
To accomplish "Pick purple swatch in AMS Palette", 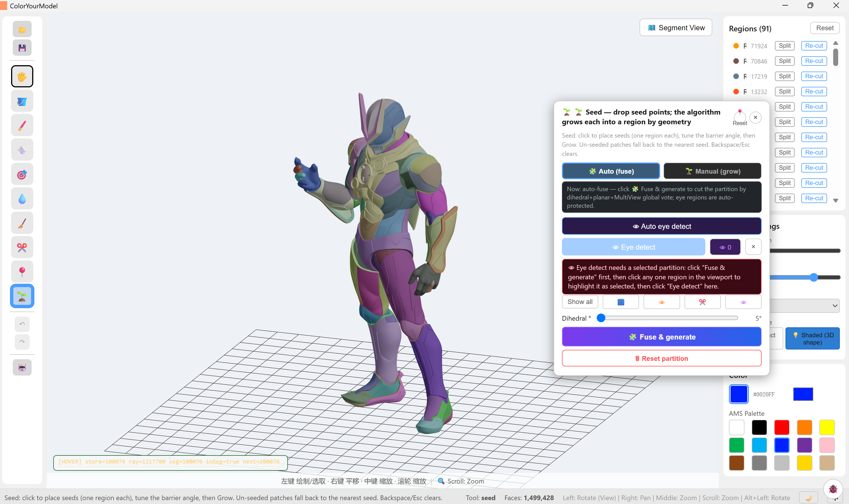I will click(x=805, y=445).
